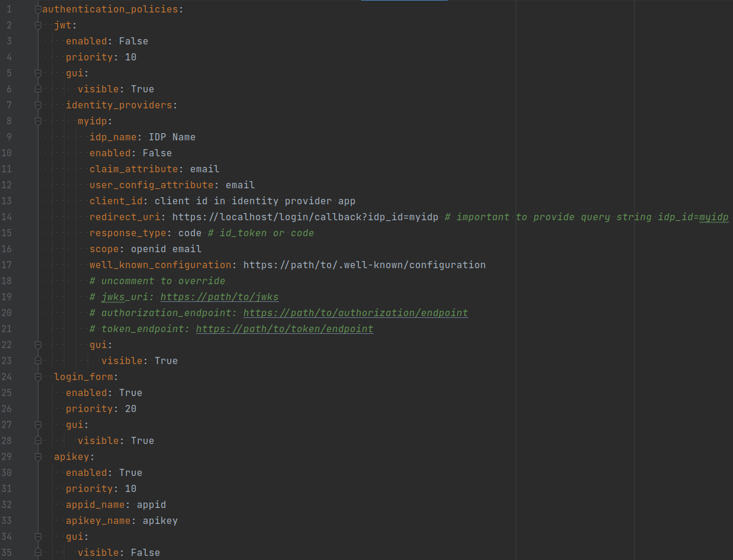The height and width of the screenshot is (560, 733).
Task: Click fold-end marker on line 35
Action: click(x=38, y=553)
